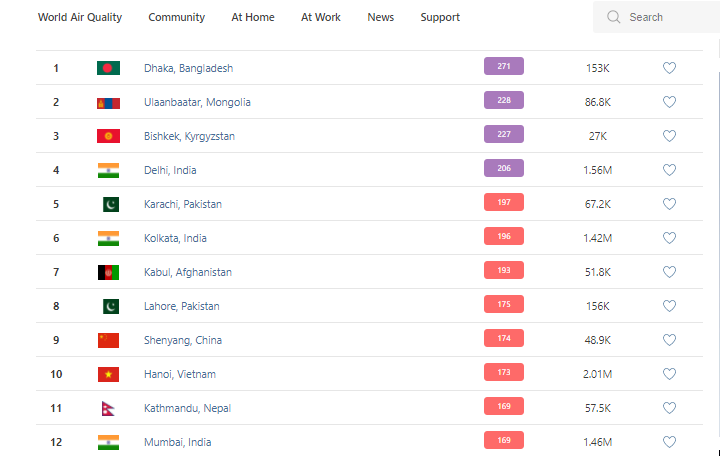The height and width of the screenshot is (456, 720).
Task: Click the Mongolia flag icon
Action: (108, 102)
